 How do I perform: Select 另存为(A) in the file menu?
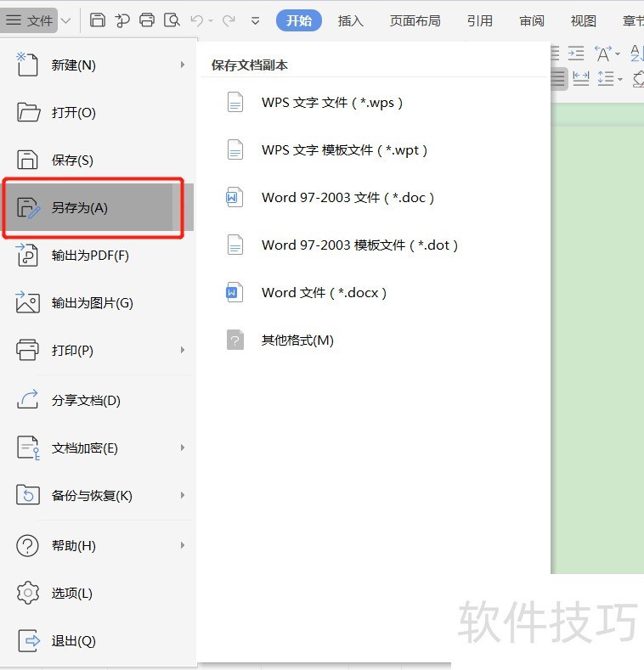tap(99, 208)
